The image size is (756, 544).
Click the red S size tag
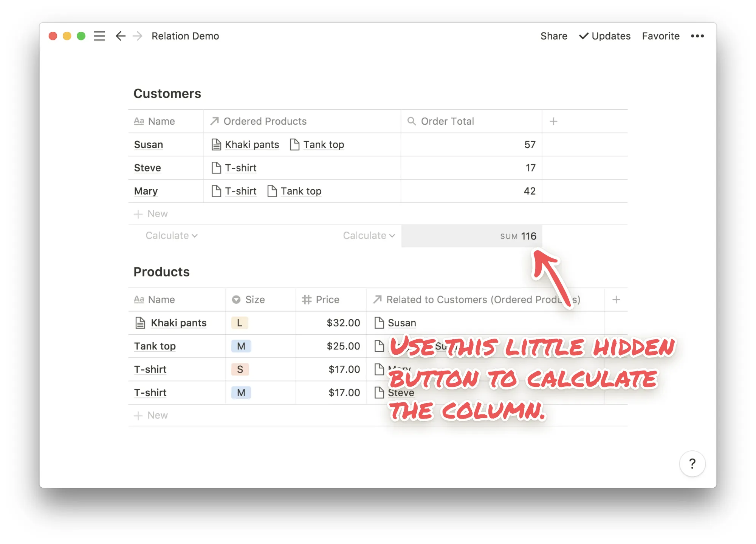pyautogui.click(x=240, y=369)
